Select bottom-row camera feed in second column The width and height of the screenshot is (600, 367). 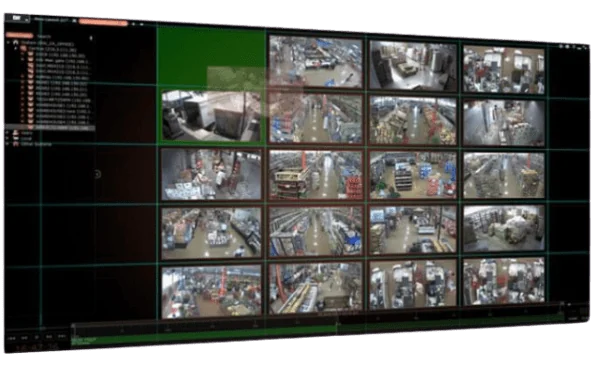[x=316, y=288]
